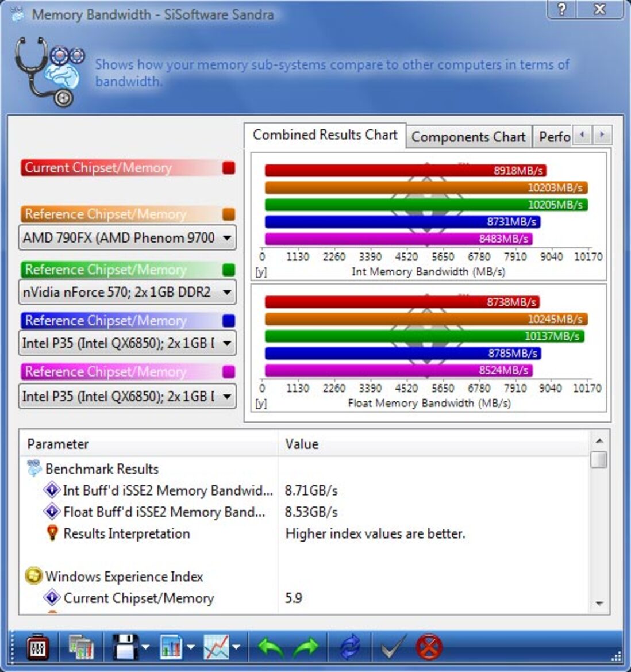
Task: Open the blue reference Intel P35 dropdown
Action: (x=127, y=343)
